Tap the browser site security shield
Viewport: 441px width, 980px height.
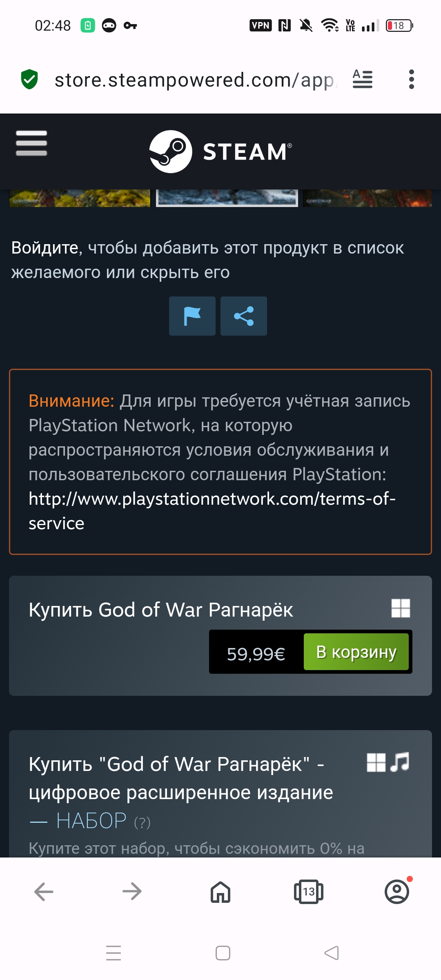29,79
